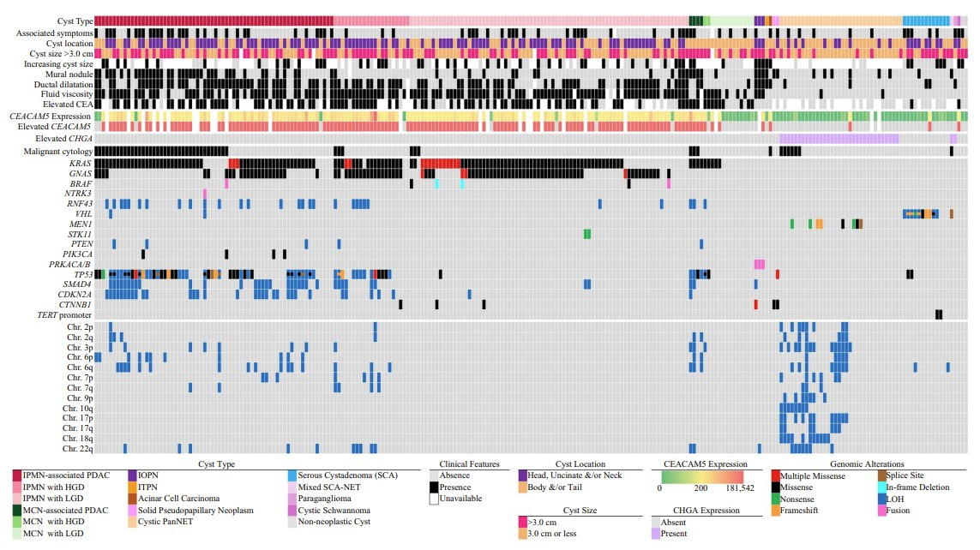Click the 'CDKN2A' gene row label
This screenshot has height=550, width=980.
click(75, 295)
